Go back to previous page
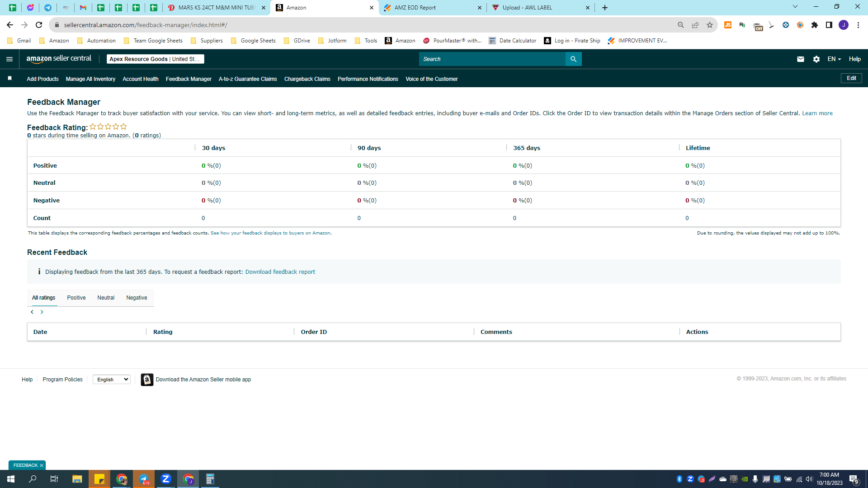Viewport: 868px width, 488px height. (x=10, y=25)
